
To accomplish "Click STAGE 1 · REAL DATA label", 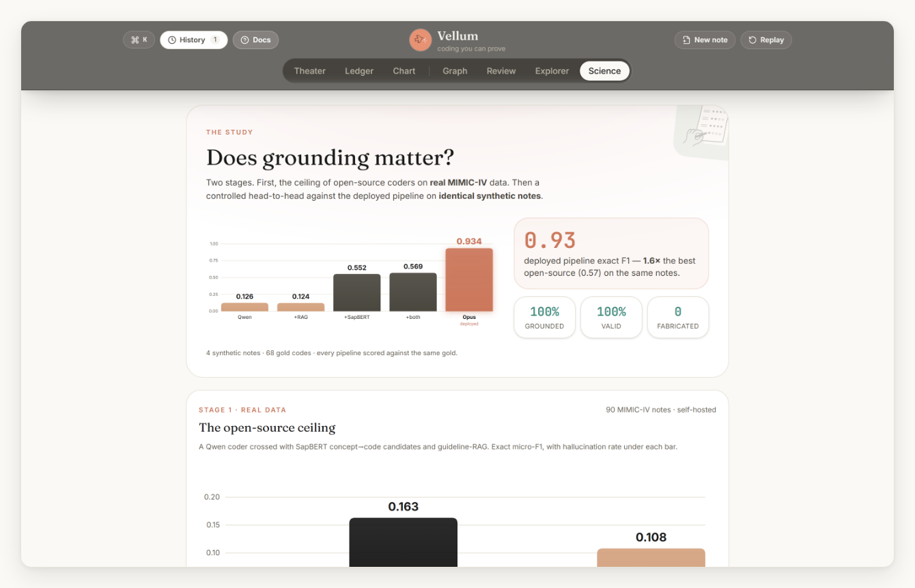I will pyautogui.click(x=242, y=410).
